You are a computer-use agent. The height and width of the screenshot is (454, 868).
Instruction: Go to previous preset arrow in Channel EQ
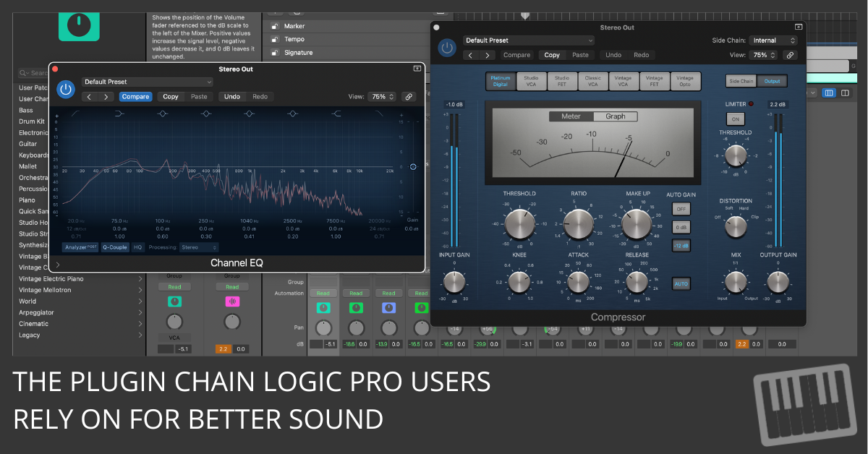(90, 97)
